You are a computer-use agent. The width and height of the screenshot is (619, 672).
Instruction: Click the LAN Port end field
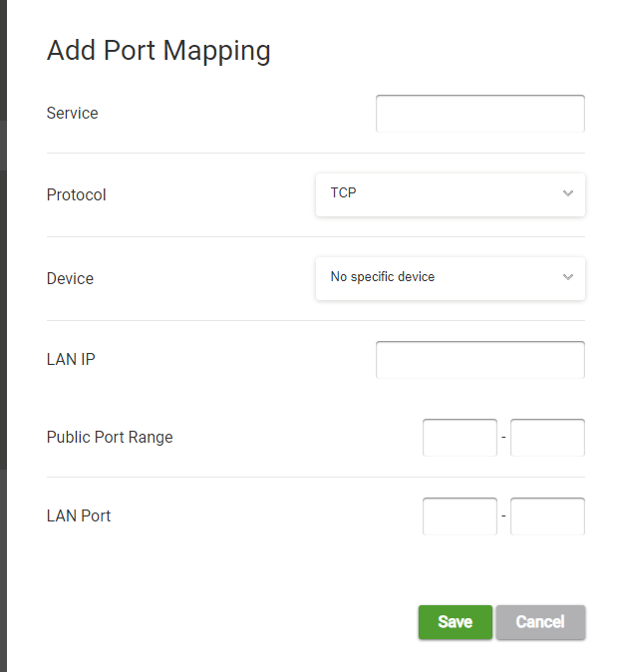click(x=547, y=516)
